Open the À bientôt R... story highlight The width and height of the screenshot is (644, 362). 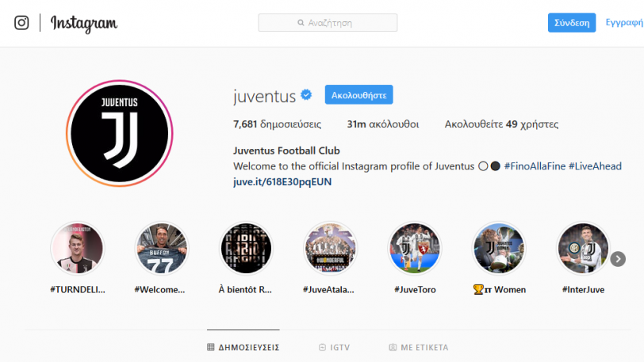246,248
